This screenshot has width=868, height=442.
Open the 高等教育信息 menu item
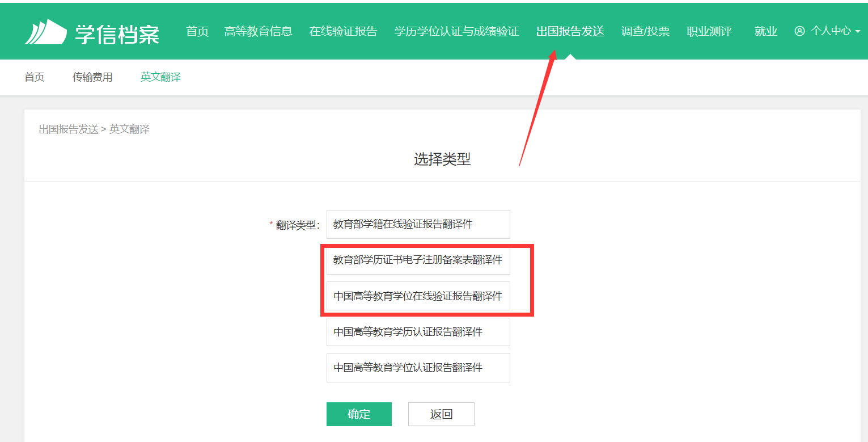tap(258, 31)
